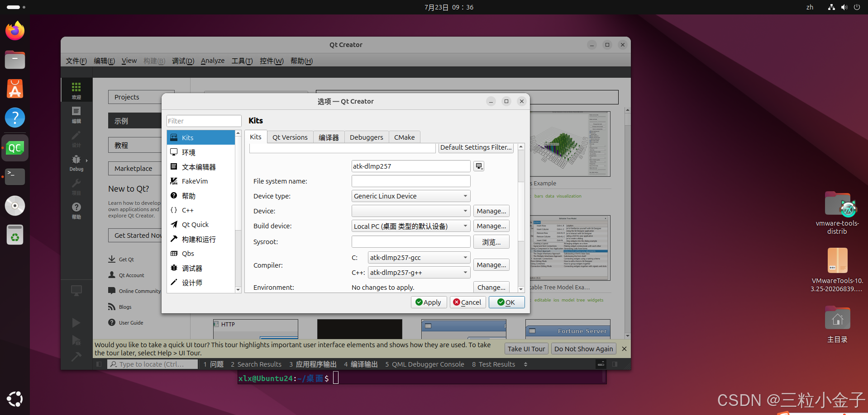This screenshot has height=415, width=868.
Task: Select FakeVim category in options list
Action: tap(201, 181)
